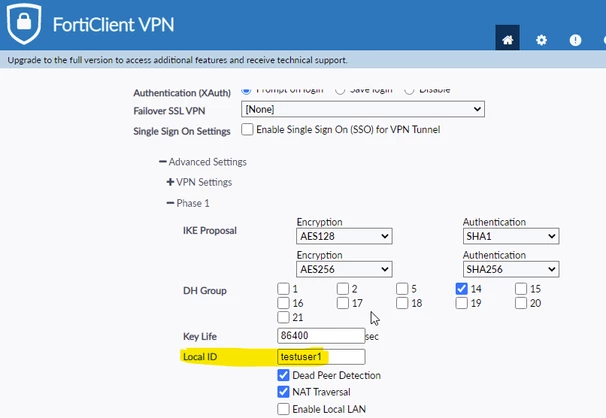Select Prompt on login radio button
The image size is (606, 418).
pyautogui.click(x=246, y=90)
